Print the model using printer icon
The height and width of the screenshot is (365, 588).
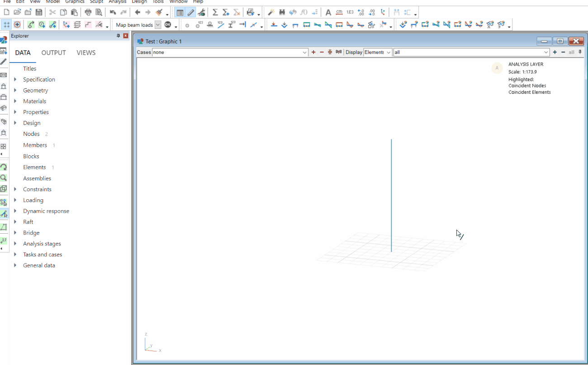pyautogui.click(x=87, y=12)
